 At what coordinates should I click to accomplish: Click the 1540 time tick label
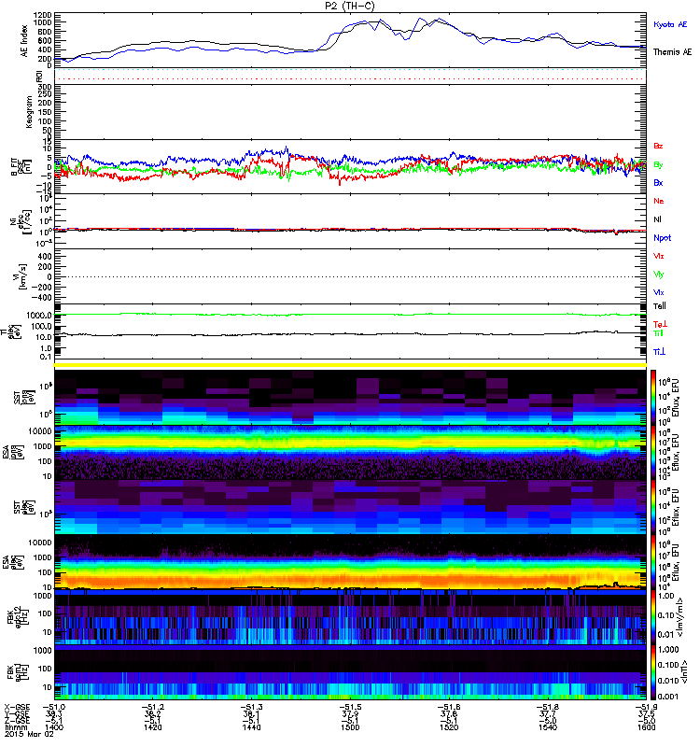[548, 727]
